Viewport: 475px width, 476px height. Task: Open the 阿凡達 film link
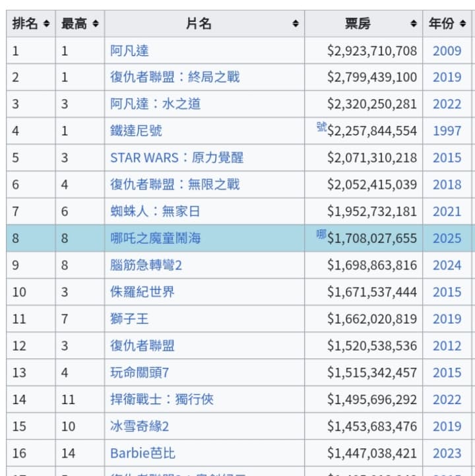pos(129,51)
